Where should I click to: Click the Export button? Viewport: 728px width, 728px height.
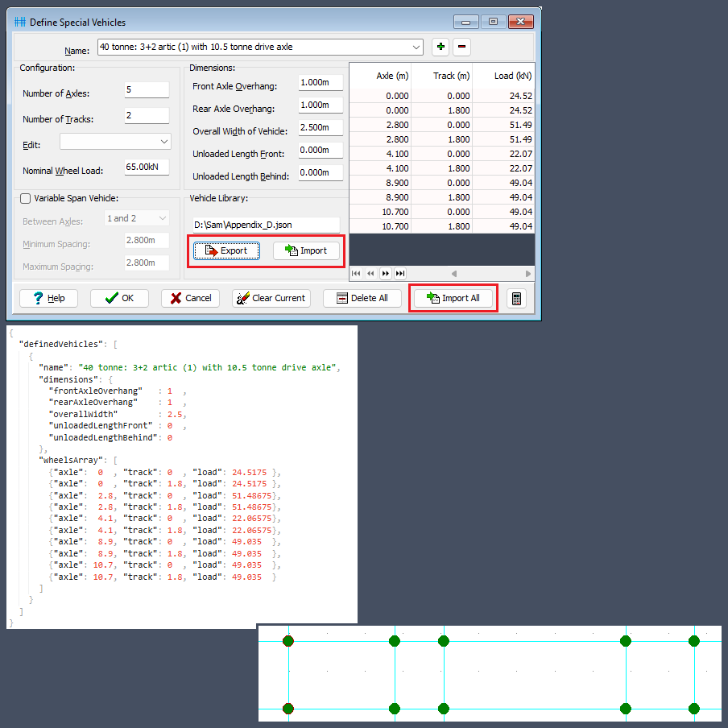pos(226,251)
